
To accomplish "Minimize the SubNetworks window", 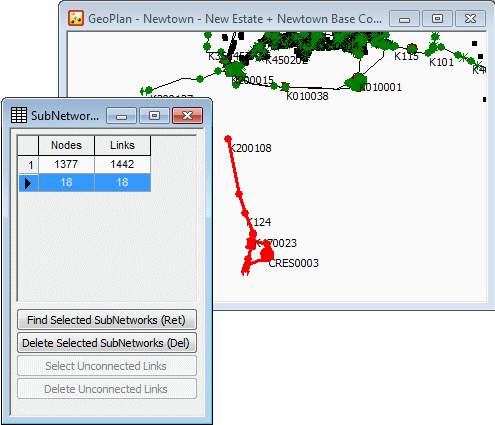I will coord(121,116).
